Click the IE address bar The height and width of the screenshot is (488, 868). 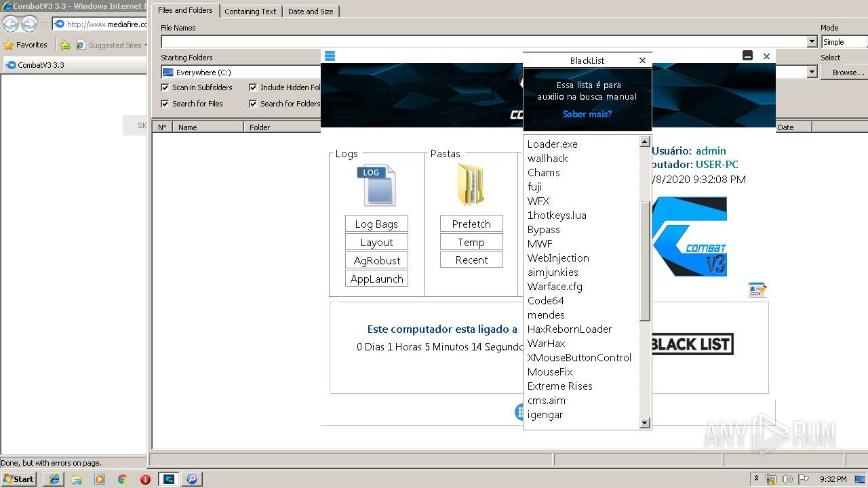click(100, 24)
